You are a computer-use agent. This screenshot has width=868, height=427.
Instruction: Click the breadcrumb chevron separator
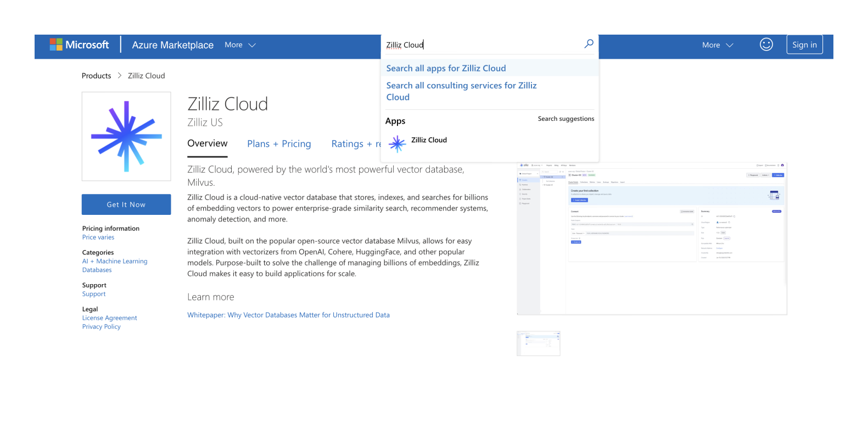(x=119, y=76)
